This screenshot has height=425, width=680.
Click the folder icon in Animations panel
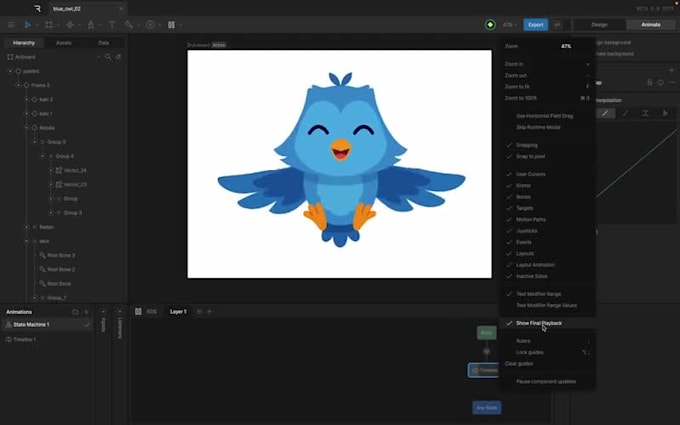(75, 312)
